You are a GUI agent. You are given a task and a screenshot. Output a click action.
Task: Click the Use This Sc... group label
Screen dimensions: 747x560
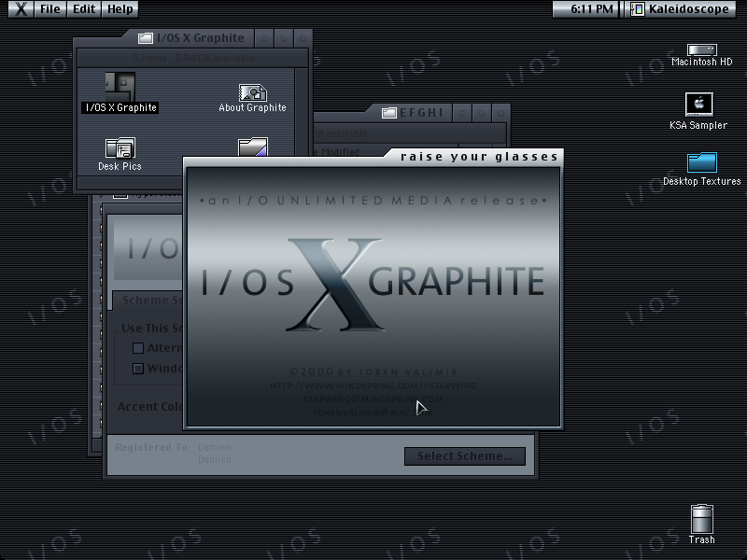pyautogui.click(x=152, y=329)
